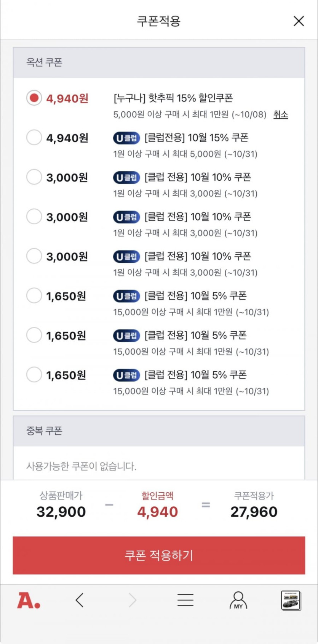Select the third 3,000원 coupon radio
The width and height of the screenshot is (318, 644).
[34, 256]
